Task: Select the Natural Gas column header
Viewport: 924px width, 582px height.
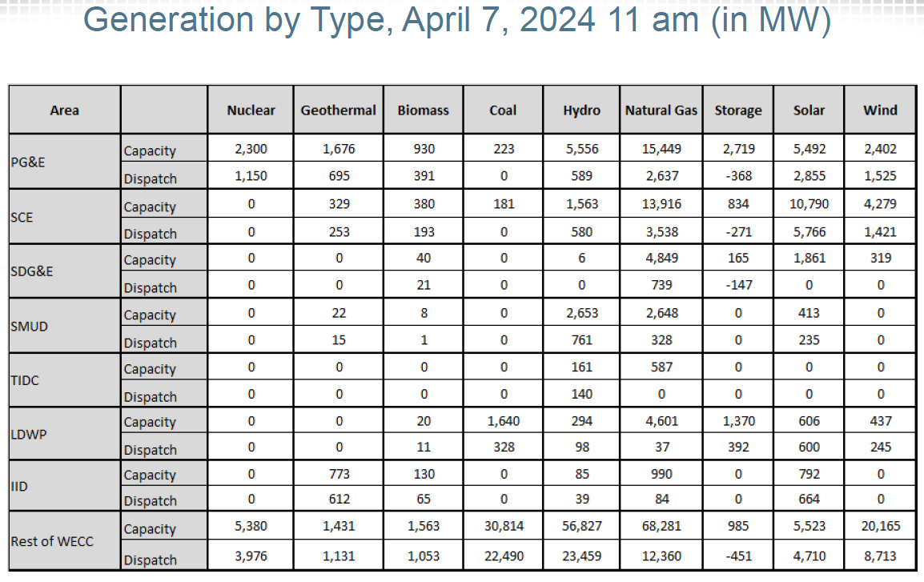Action: point(661,110)
